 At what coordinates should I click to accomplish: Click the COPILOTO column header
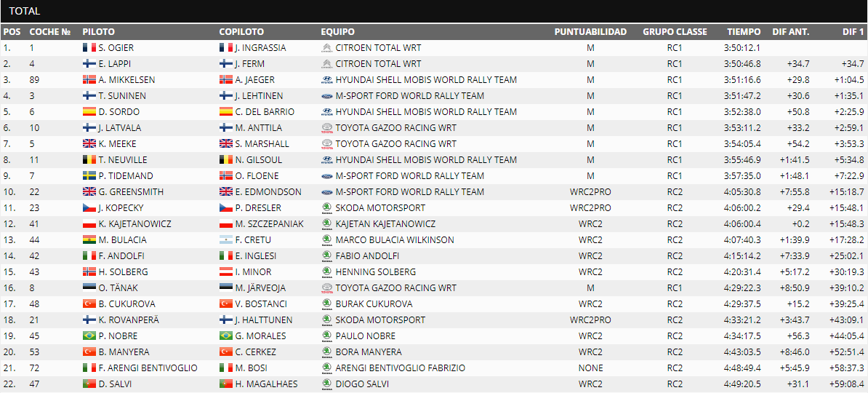[x=241, y=32]
